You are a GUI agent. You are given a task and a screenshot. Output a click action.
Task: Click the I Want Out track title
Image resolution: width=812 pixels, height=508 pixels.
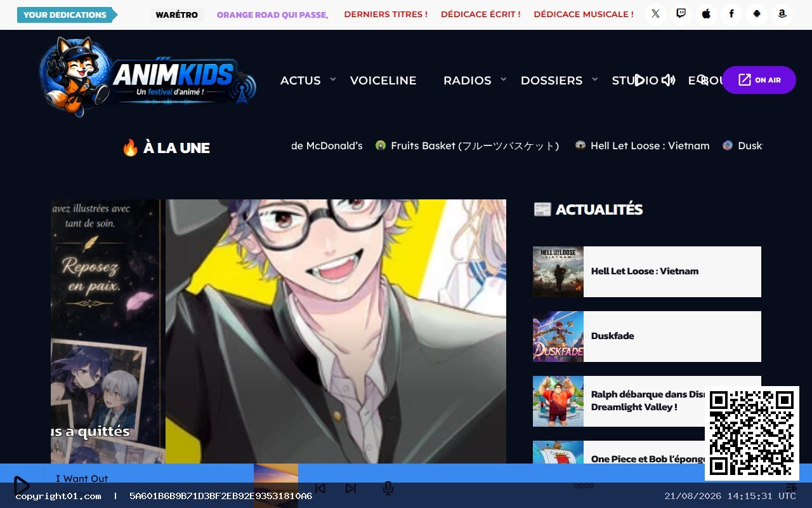[x=82, y=478]
